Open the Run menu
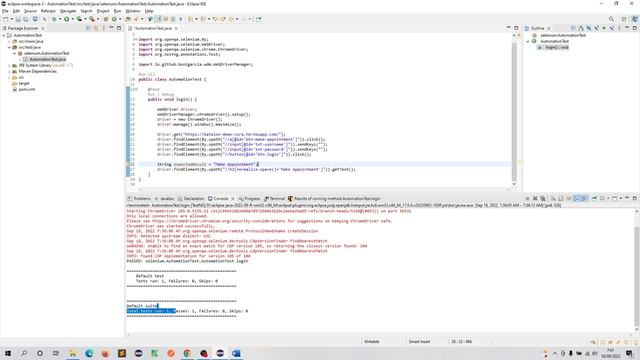Viewport: 640px width, 360px height. [x=118, y=11]
